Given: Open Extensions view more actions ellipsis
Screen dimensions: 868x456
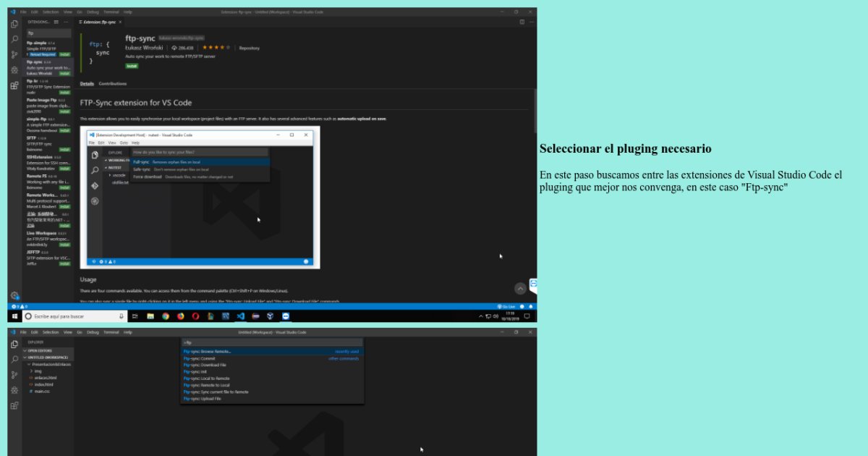Looking at the screenshot, I should pos(66,22).
